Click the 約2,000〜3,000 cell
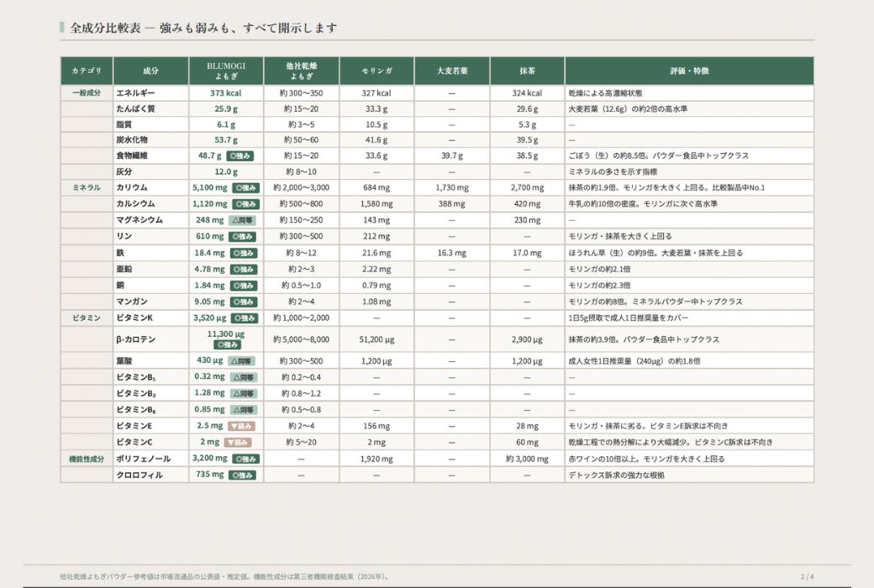Image resolution: width=874 pixels, height=588 pixels. tap(301, 188)
